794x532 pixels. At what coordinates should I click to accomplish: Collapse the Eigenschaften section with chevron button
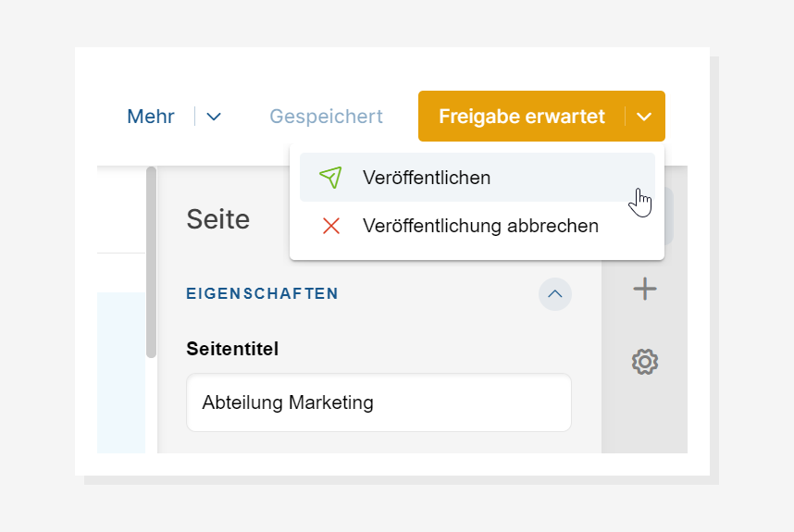pos(555,294)
